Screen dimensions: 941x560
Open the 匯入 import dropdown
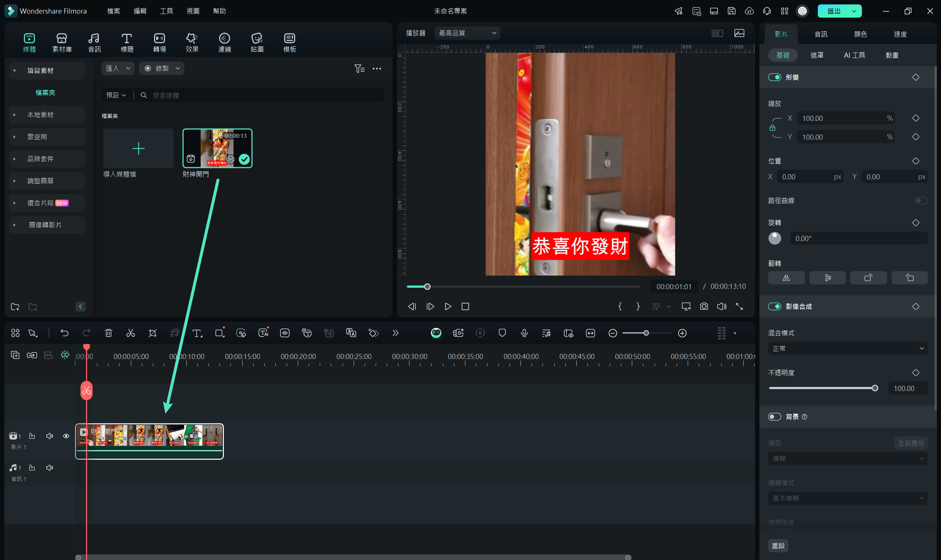118,68
